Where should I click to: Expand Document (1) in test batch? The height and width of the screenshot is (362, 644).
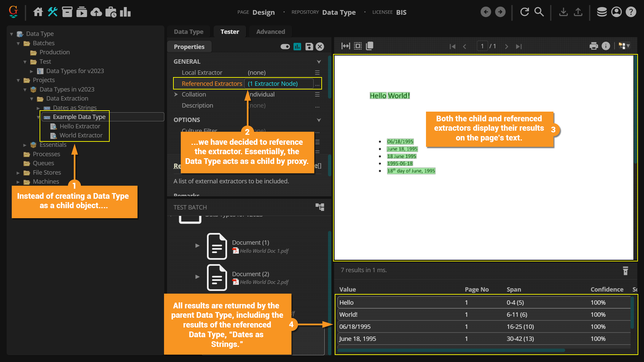click(x=198, y=246)
